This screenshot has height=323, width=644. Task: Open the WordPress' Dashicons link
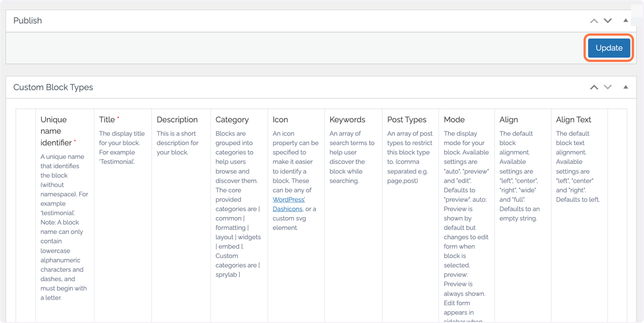[x=289, y=204]
